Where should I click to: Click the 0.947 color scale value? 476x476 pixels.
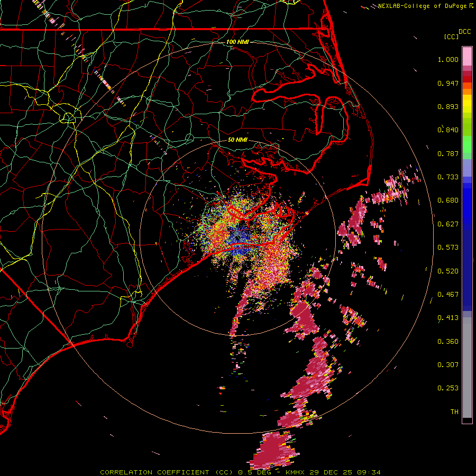click(x=448, y=83)
